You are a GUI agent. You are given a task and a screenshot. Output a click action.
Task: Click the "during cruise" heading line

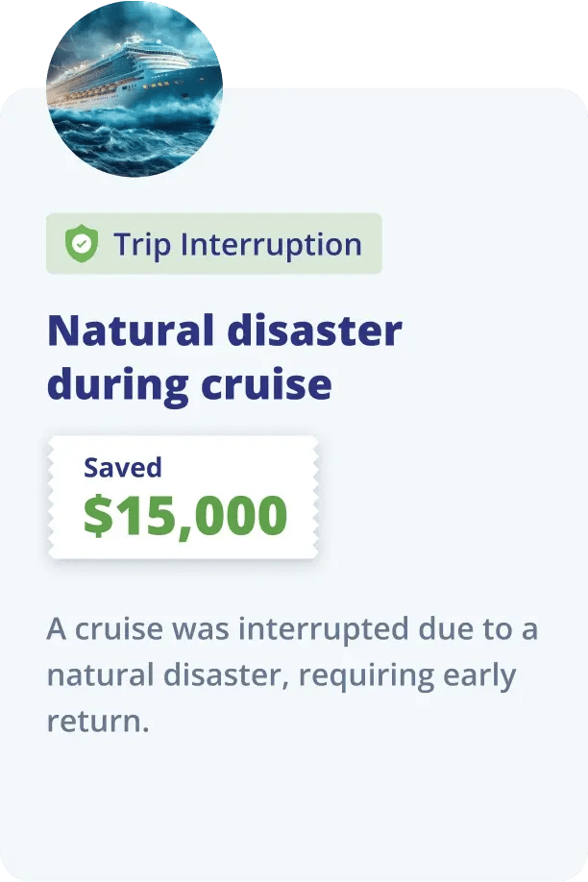(x=189, y=384)
